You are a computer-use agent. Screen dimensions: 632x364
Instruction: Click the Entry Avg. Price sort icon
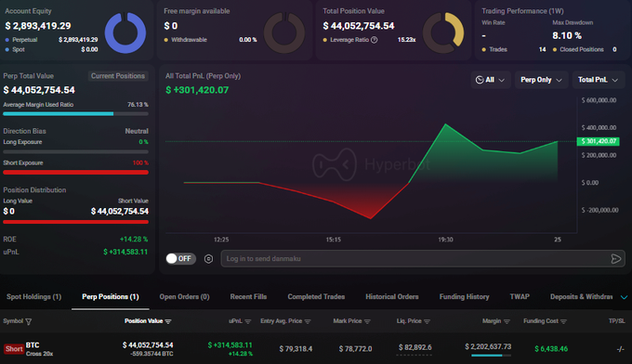click(308, 321)
